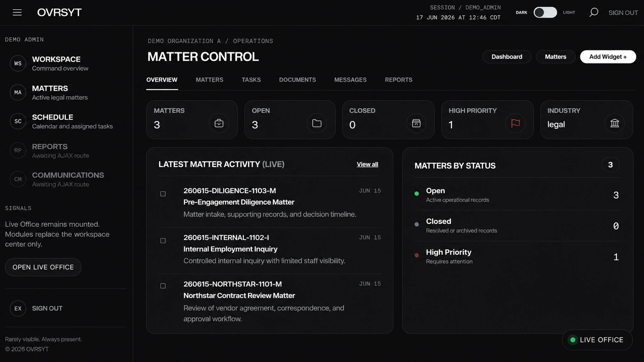Toggle the Dark/Light theme switch

point(545,12)
